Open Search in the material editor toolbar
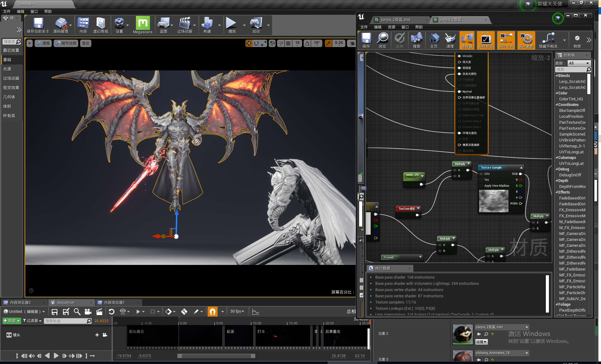 [416, 41]
